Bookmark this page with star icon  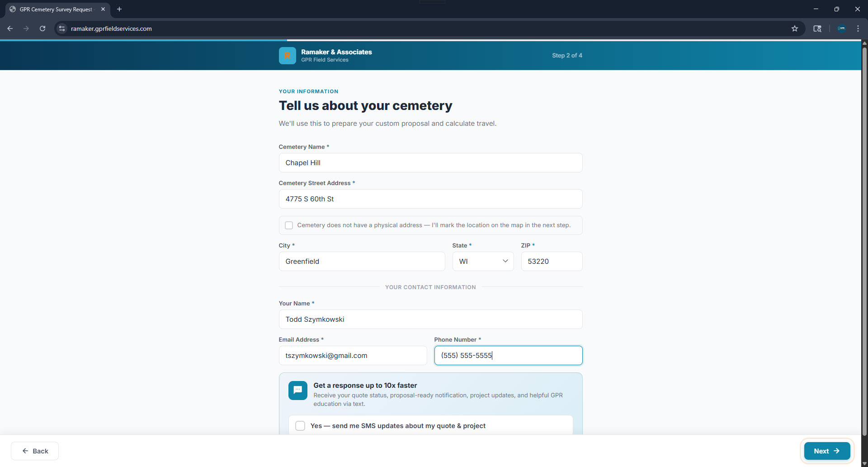click(x=794, y=29)
